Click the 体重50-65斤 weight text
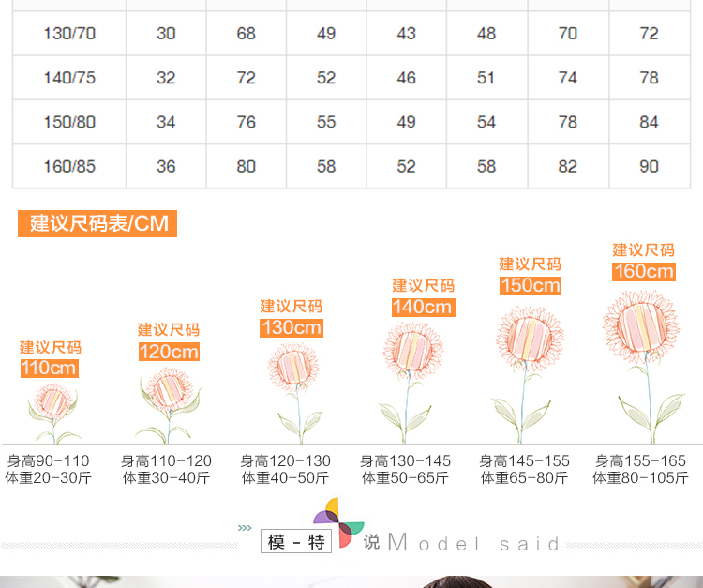The width and height of the screenshot is (703, 588). (405, 477)
